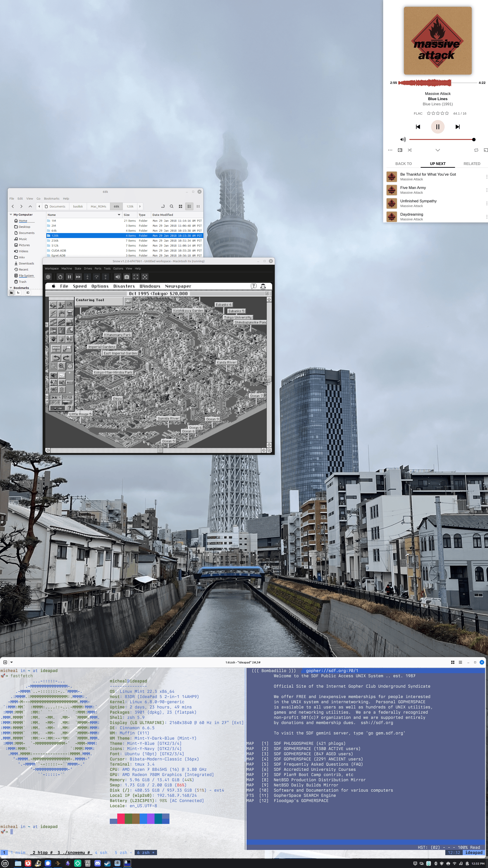Collapse the My Computer sidebar section
Image resolution: width=488 pixels, height=868 pixels.
pyautogui.click(x=11, y=214)
